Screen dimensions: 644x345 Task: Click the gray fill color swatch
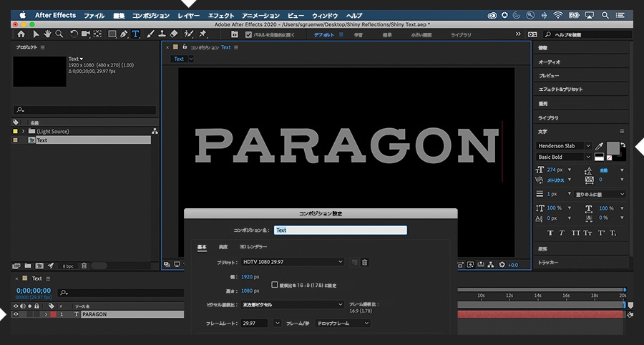[613, 148]
